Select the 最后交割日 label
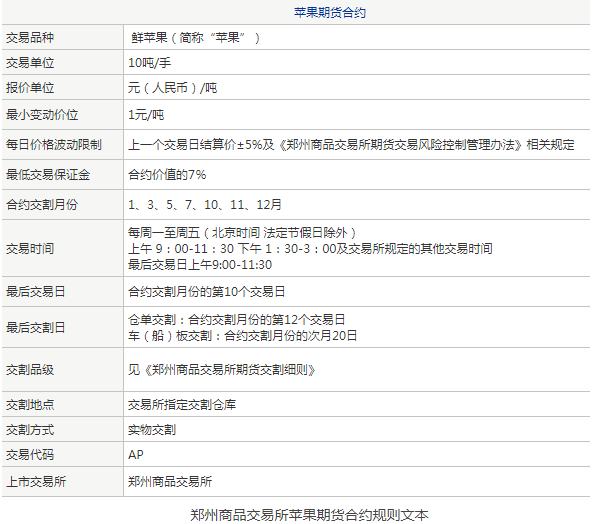Image resolution: width=597 pixels, height=524 pixels. tap(36, 328)
